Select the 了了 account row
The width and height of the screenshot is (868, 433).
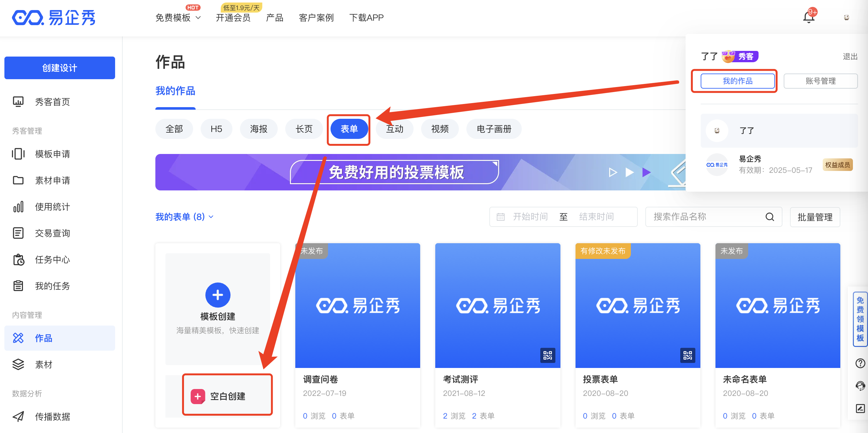click(x=779, y=131)
